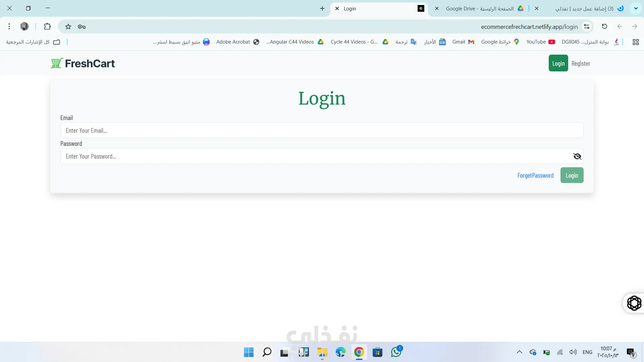
Task: Focus the Enter Your Password field
Action: pos(315,156)
